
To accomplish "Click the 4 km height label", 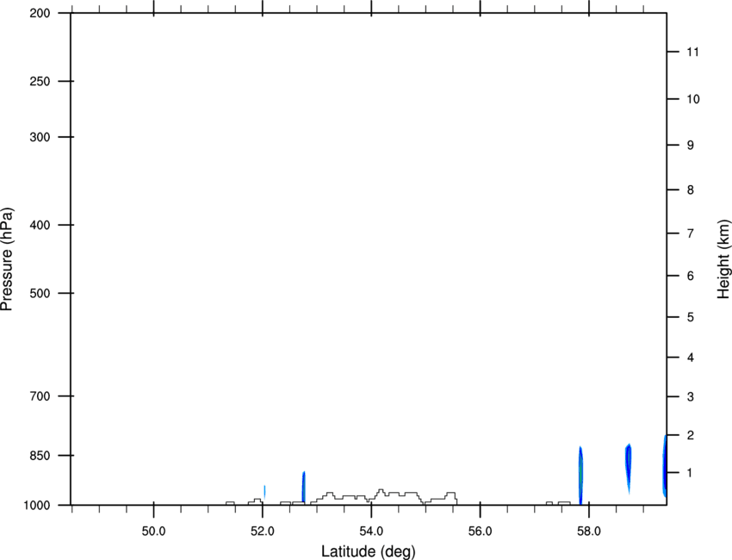I will point(691,358).
